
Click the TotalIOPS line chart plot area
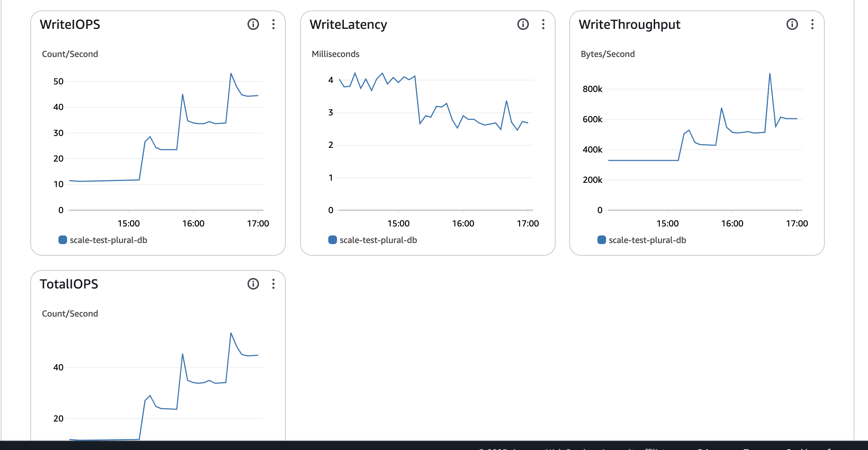pos(166,386)
